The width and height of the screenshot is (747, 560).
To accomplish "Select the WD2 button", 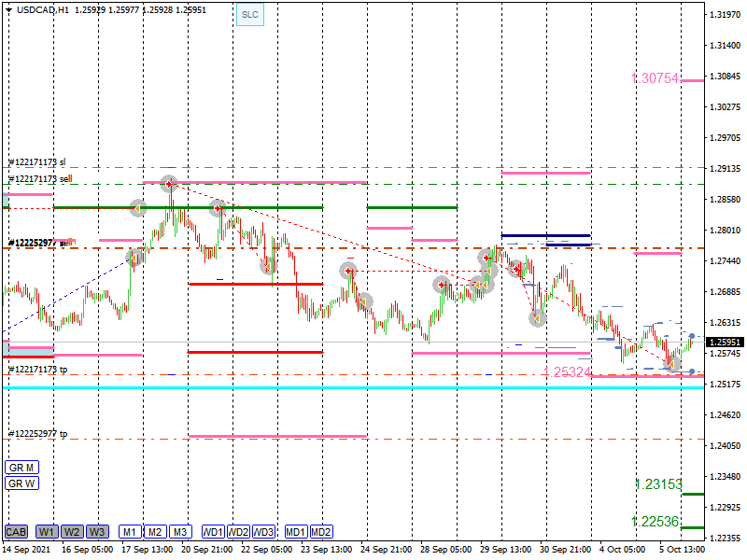I will coord(239,532).
